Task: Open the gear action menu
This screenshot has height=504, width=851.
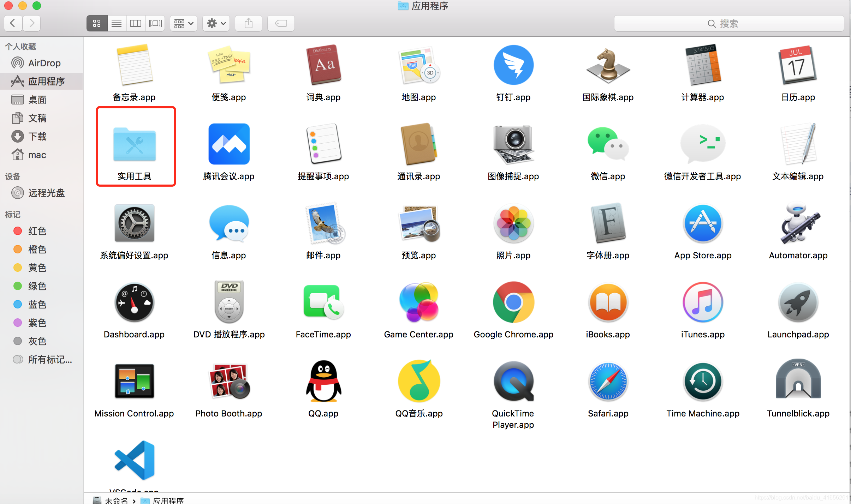Action: [x=216, y=23]
